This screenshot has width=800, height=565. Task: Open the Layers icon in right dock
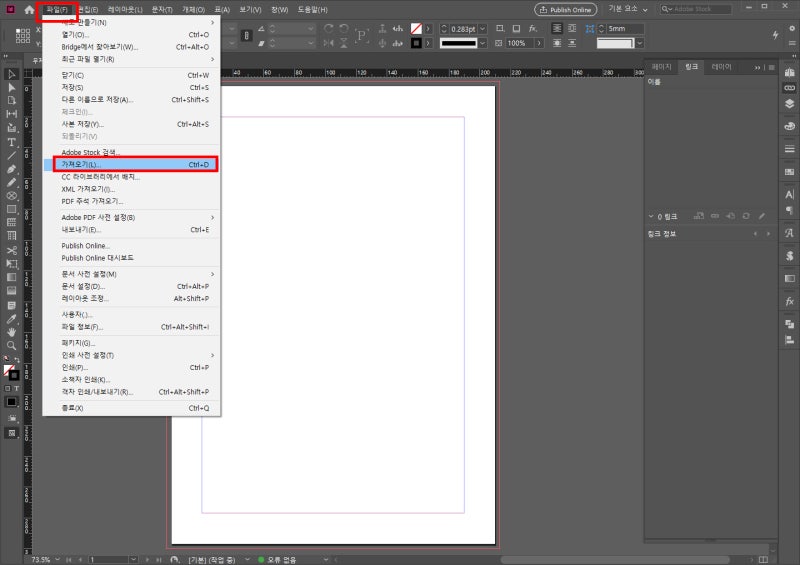click(x=789, y=102)
